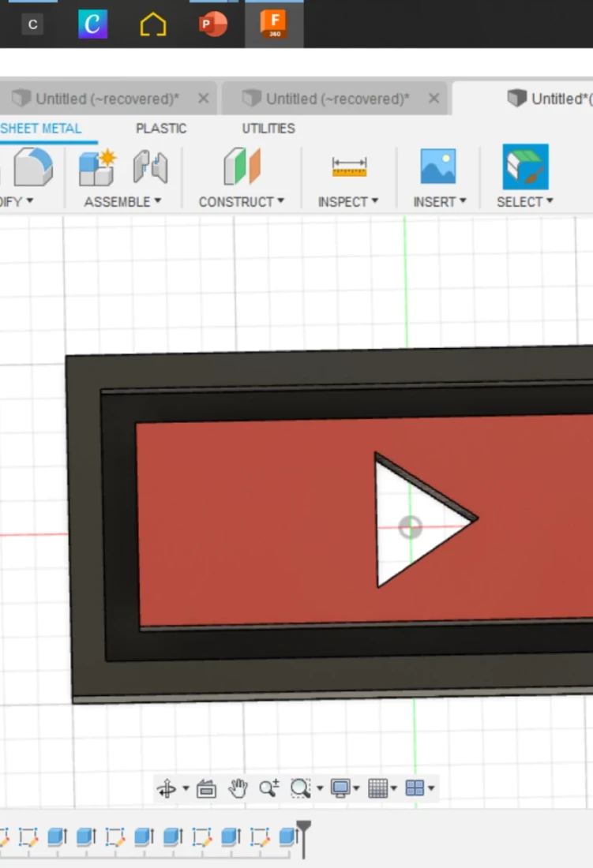The image size is (593, 868).
Task: Close the second Untitled (~recovered) tab
Action: (434, 99)
